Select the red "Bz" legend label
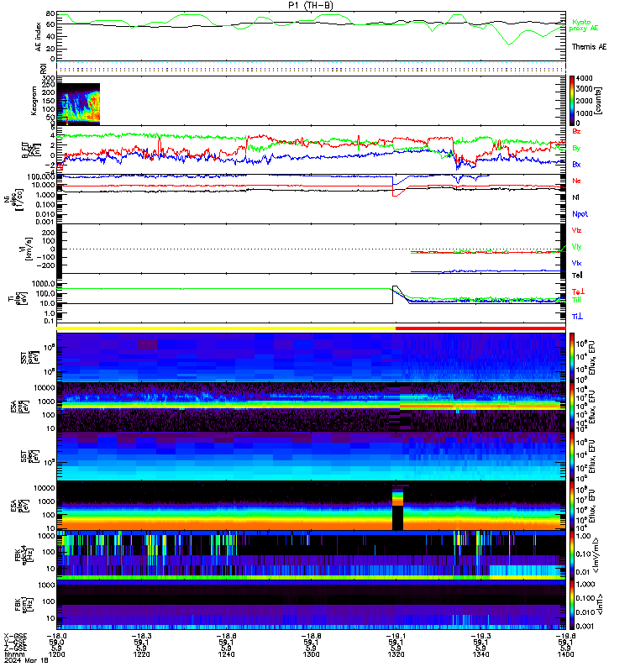The image size is (630, 672). [576, 131]
